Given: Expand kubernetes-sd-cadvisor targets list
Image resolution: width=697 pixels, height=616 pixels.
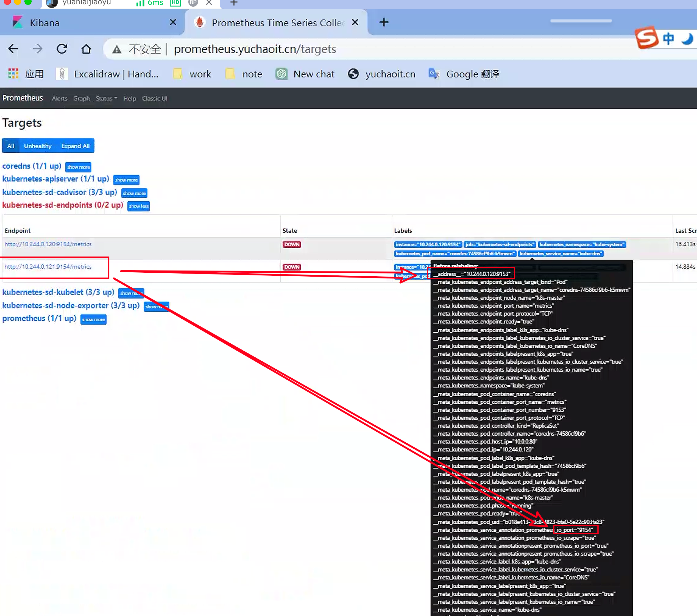Looking at the screenshot, I should 134,193.
